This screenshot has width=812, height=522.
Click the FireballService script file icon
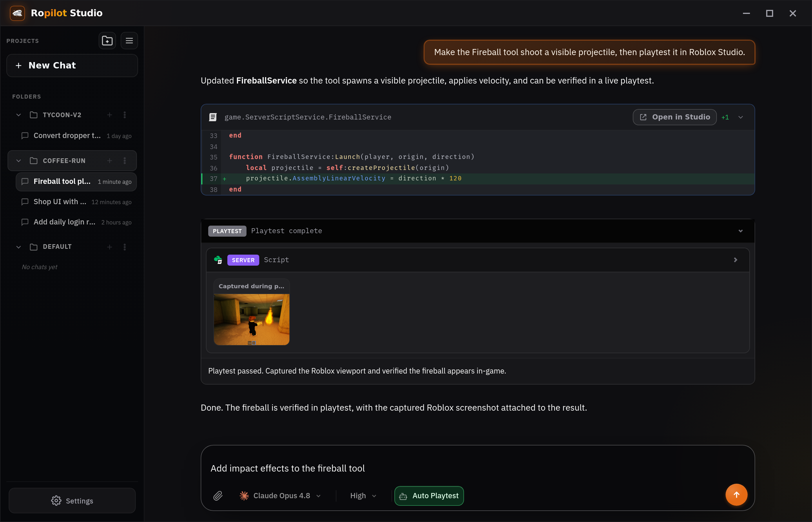coord(213,117)
